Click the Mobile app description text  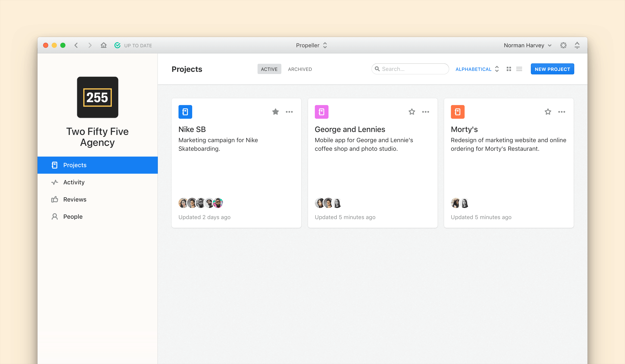[364, 144]
